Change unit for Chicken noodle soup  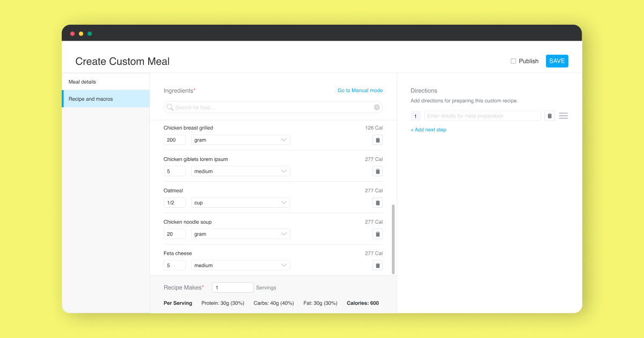pos(240,234)
